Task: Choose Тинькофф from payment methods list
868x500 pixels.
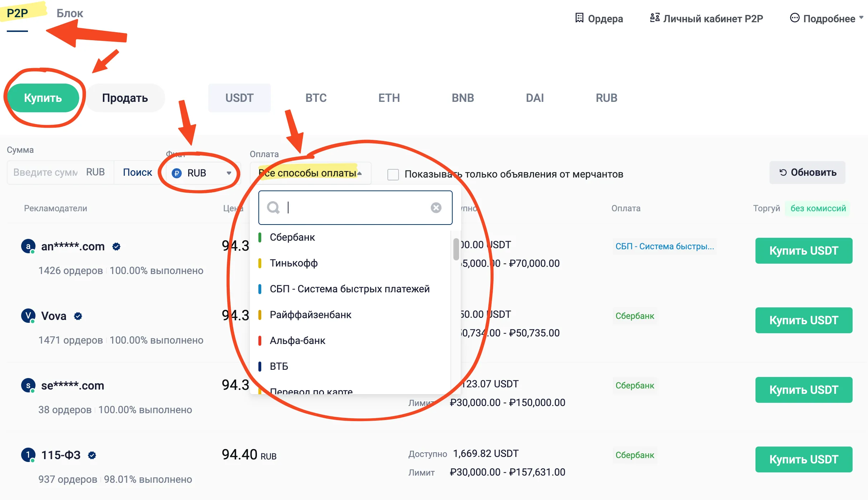Action: (x=294, y=263)
